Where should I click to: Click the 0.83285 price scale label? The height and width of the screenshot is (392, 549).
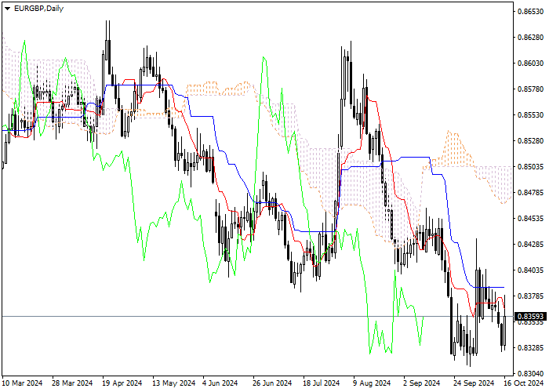[531, 348]
